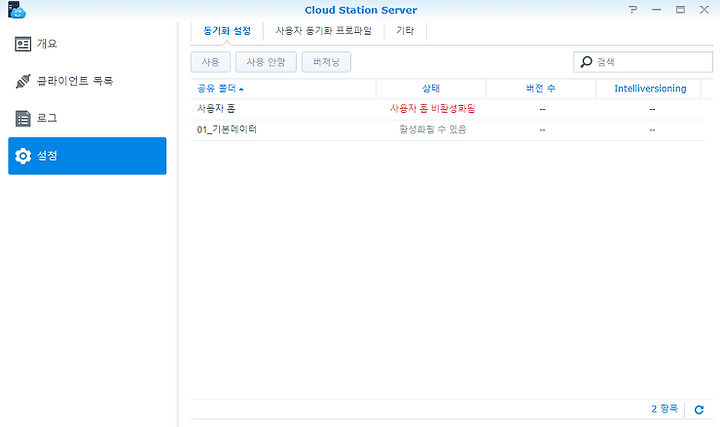
Task: Open the 클라이언트 목록 sidebar section
Action: pos(87,81)
